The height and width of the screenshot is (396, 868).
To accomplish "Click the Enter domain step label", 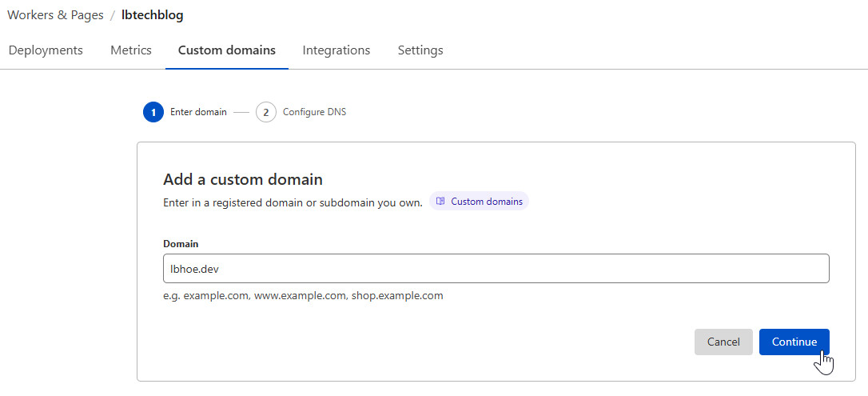I will [198, 113].
